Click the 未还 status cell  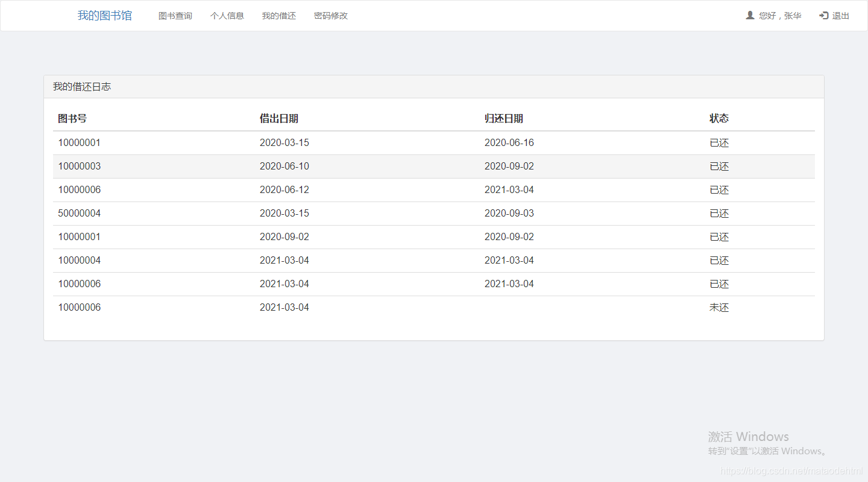pyautogui.click(x=719, y=308)
